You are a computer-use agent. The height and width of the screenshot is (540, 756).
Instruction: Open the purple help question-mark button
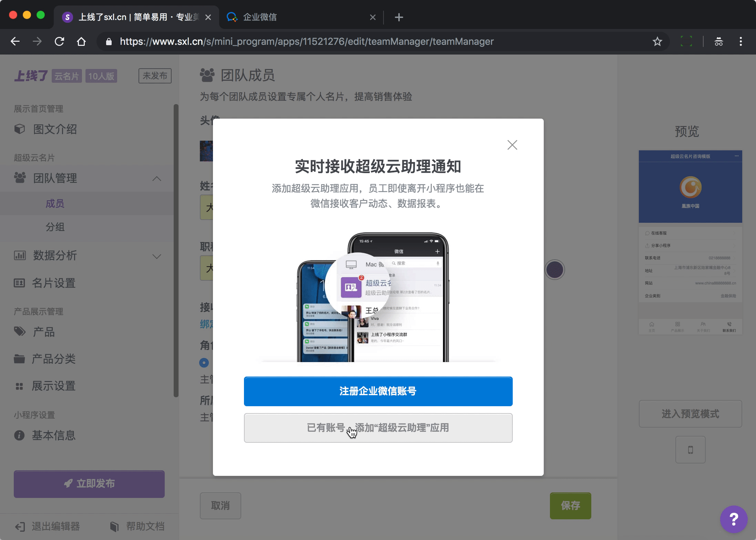(x=734, y=519)
